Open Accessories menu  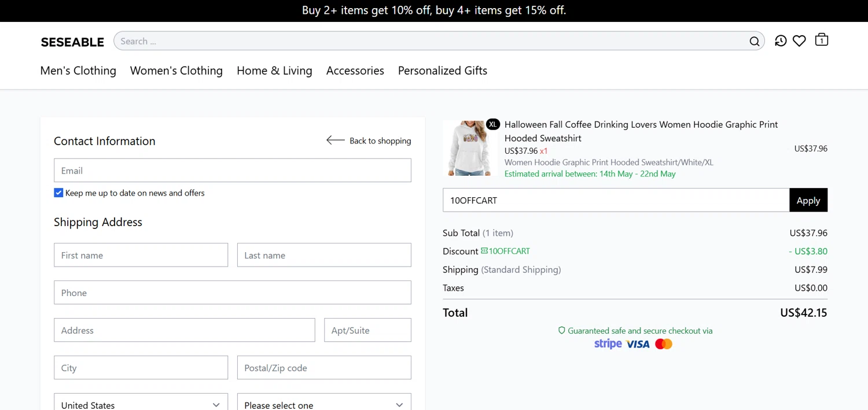tap(355, 71)
